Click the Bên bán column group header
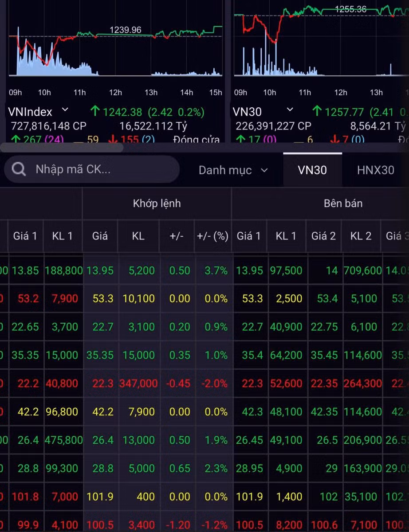 [x=343, y=203]
